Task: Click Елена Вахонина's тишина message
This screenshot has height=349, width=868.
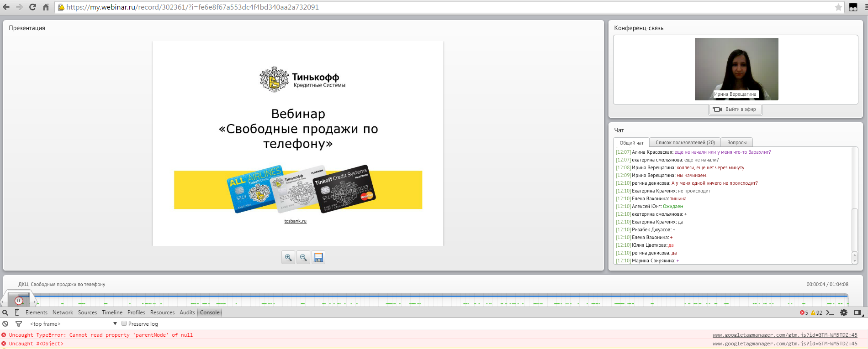Action: point(651,199)
